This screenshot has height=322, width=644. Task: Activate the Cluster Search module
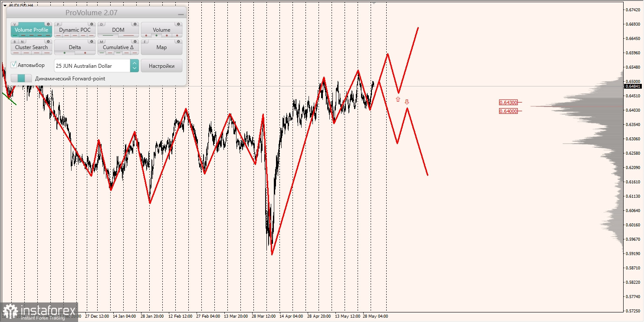pos(31,47)
